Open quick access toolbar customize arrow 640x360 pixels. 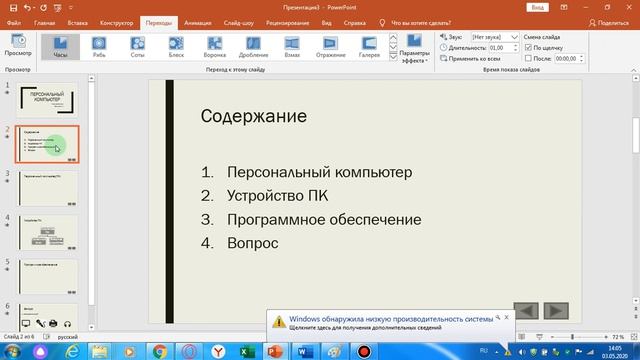(x=71, y=7)
